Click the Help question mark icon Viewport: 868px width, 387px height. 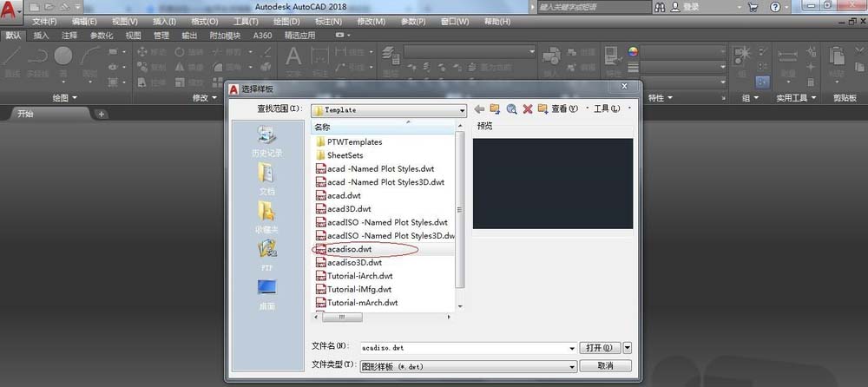point(775,7)
